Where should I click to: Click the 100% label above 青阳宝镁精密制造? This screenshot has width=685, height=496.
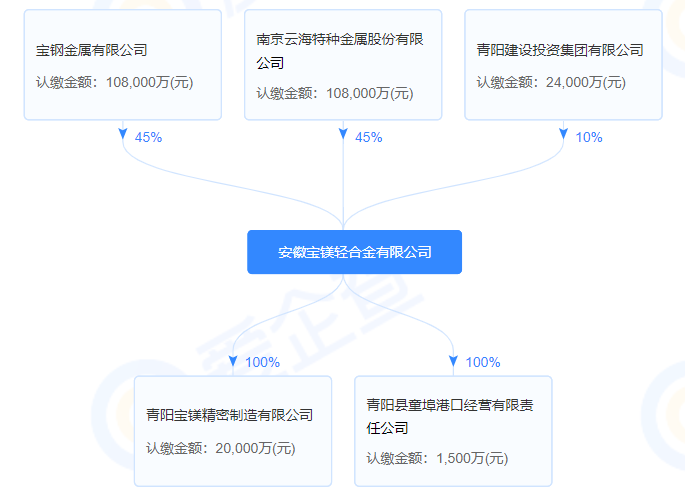tap(263, 362)
